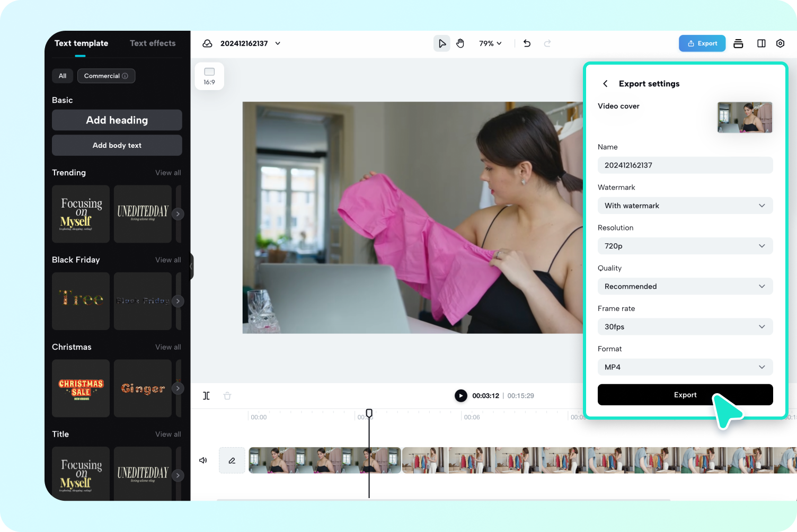
Task: Click the Export button in Export settings
Action: 685,395
